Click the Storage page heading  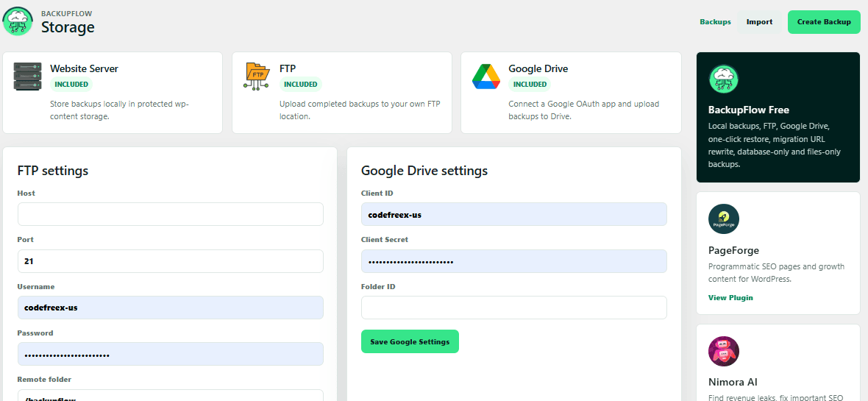[68, 27]
